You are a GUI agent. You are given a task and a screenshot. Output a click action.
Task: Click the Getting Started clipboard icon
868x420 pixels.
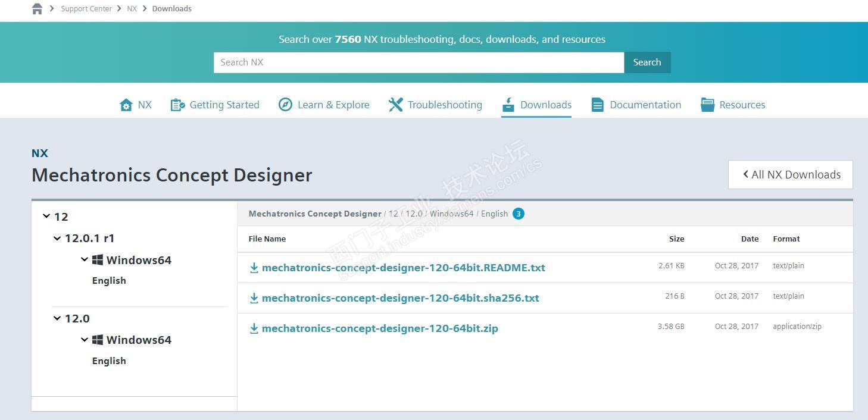click(177, 105)
